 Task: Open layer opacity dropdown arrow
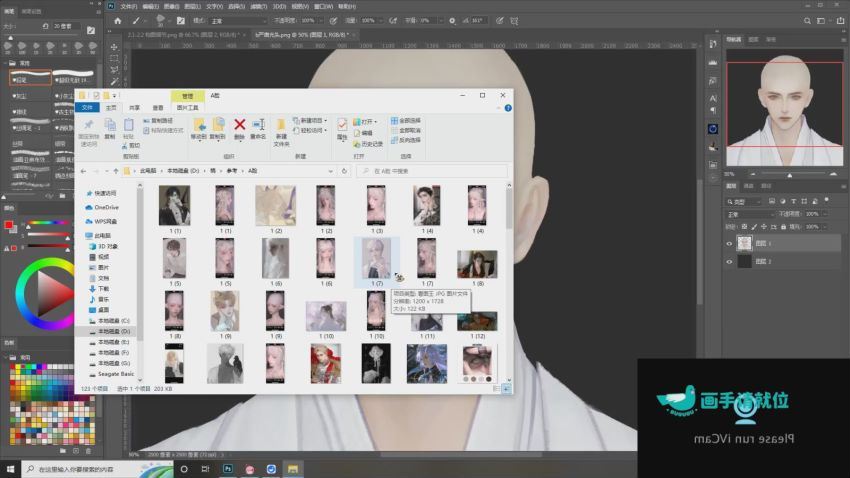point(825,214)
